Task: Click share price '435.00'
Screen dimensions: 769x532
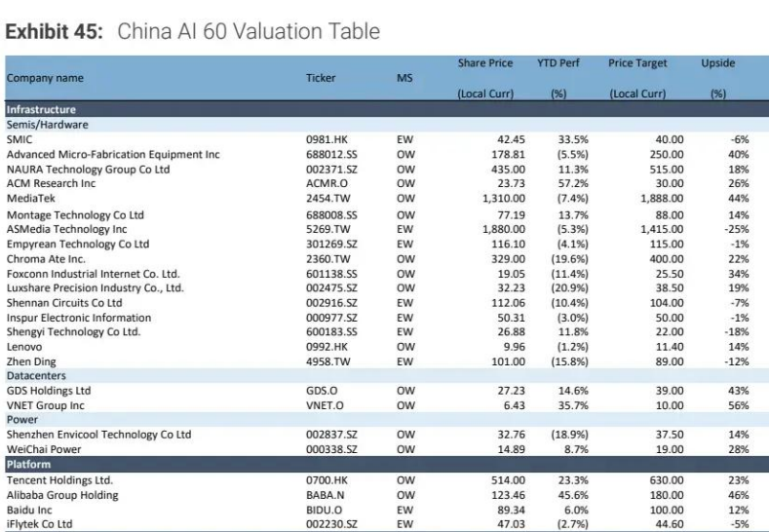Action: [508, 170]
